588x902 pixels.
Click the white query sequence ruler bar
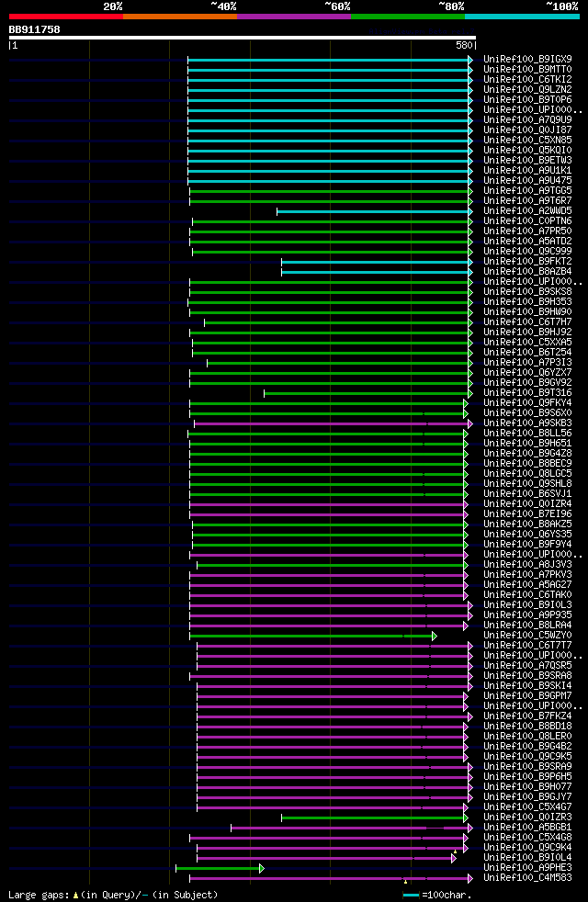point(243,38)
